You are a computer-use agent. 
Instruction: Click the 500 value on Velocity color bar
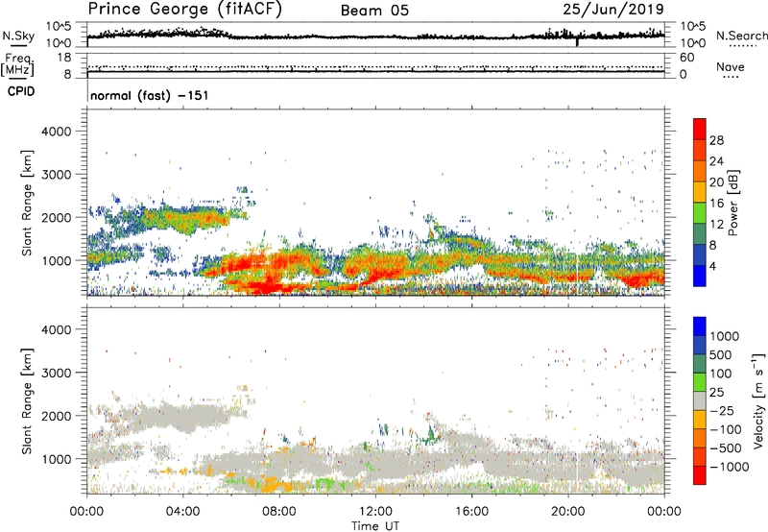721,354
